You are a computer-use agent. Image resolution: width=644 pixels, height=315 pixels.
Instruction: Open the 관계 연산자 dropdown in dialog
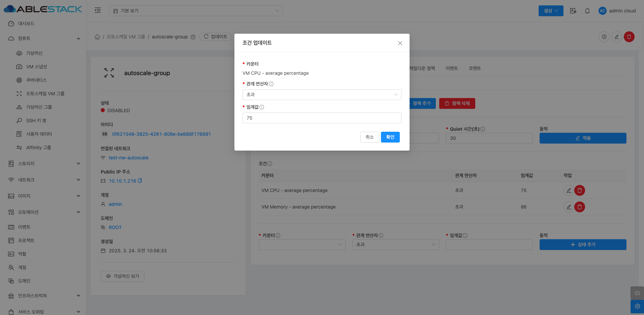click(322, 95)
